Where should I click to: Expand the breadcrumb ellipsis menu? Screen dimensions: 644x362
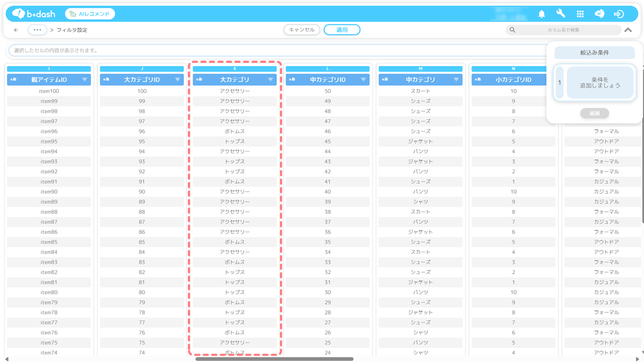point(37,30)
